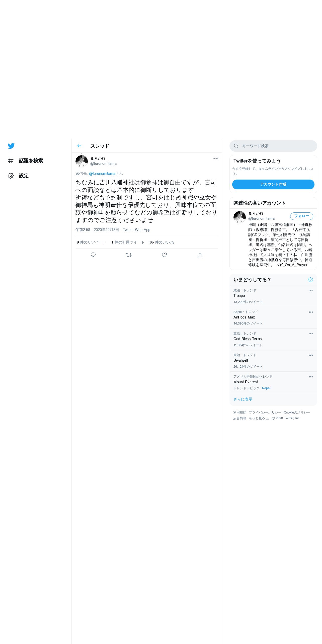322x644 pixels.
Task: Open 設定 in the left sidebar
Action: (18, 176)
